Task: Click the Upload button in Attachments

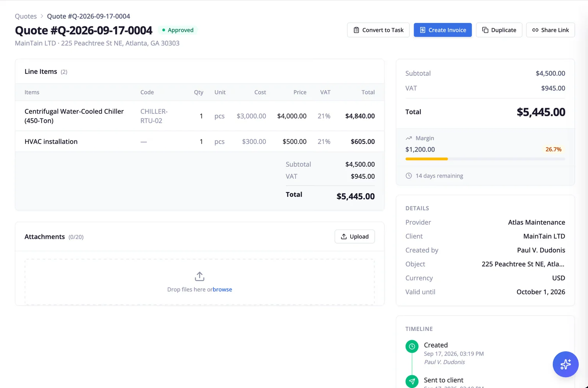Action: coord(355,236)
